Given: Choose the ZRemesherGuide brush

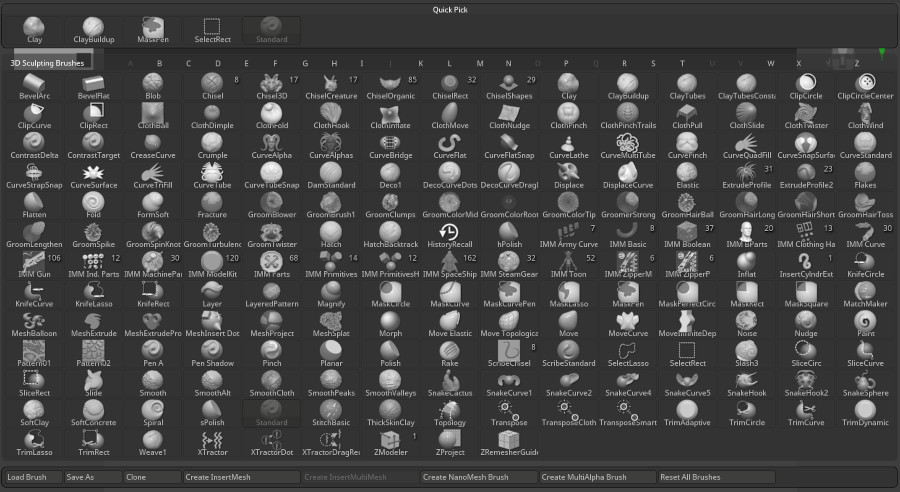Looking at the screenshot, I should click(509, 443).
